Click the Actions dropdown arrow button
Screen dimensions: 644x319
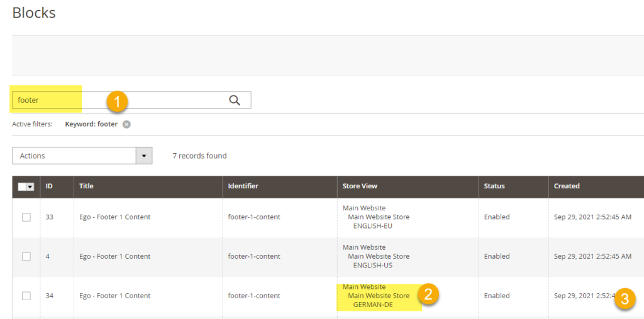click(145, 156)
